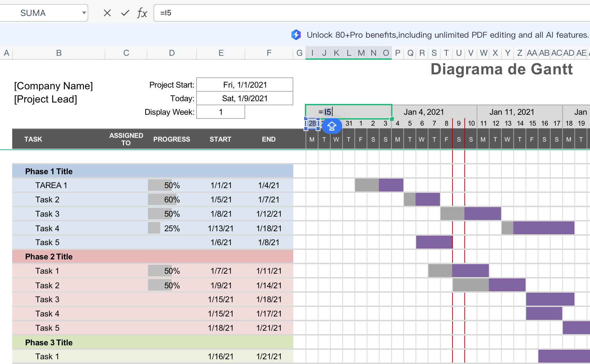Click the purple Gantt bar for Task 4
This screenshot has height=364, width=590.
coord(543,228)
